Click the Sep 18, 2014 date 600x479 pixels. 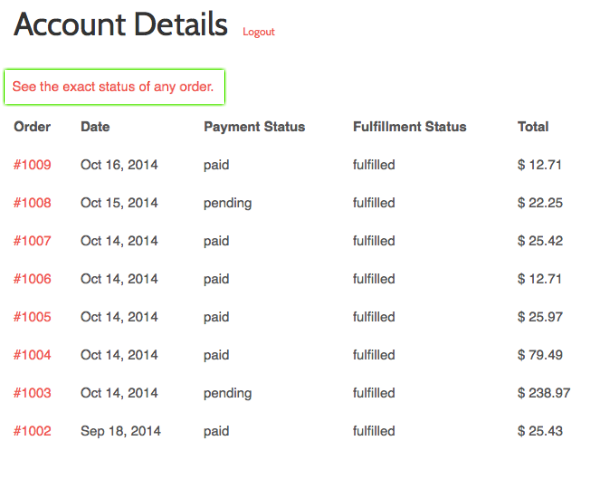121,431
